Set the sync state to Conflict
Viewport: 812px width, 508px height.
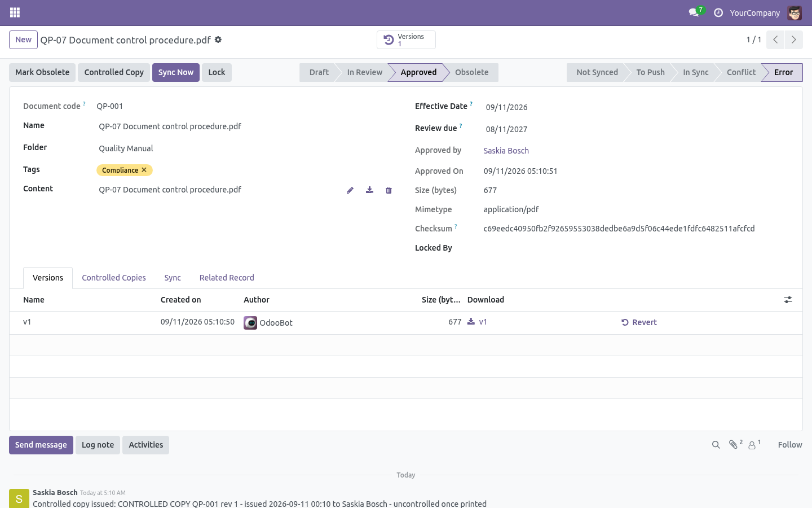point(741,72)
